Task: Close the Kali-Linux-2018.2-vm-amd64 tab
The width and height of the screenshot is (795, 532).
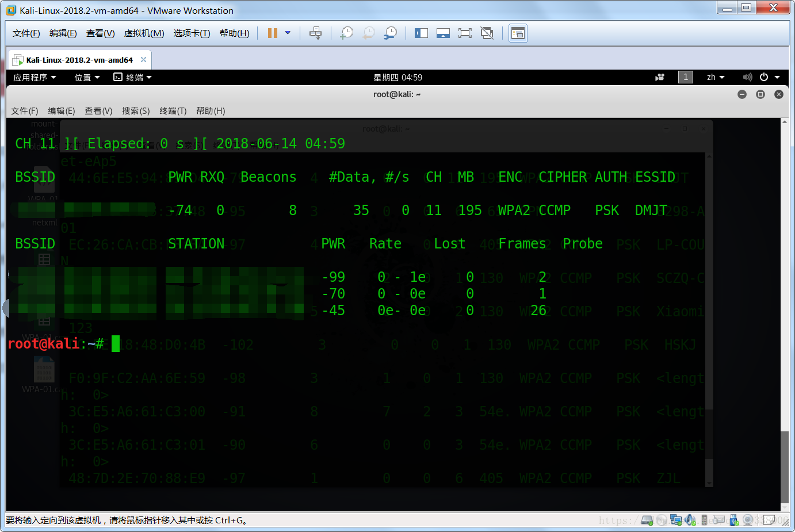Action: click(143, 60)
